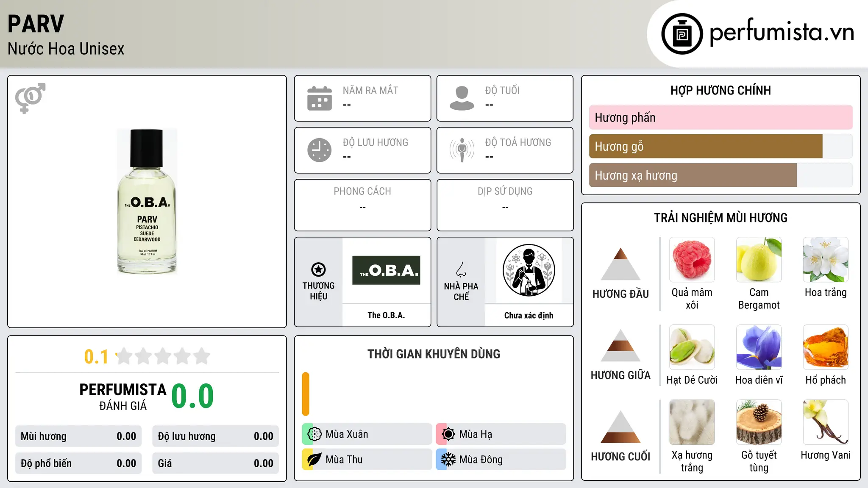Click the star badge icon above Thương Hiệu
Image resolution: width=868 pixels, height=488 pixels.
point(318,269)
